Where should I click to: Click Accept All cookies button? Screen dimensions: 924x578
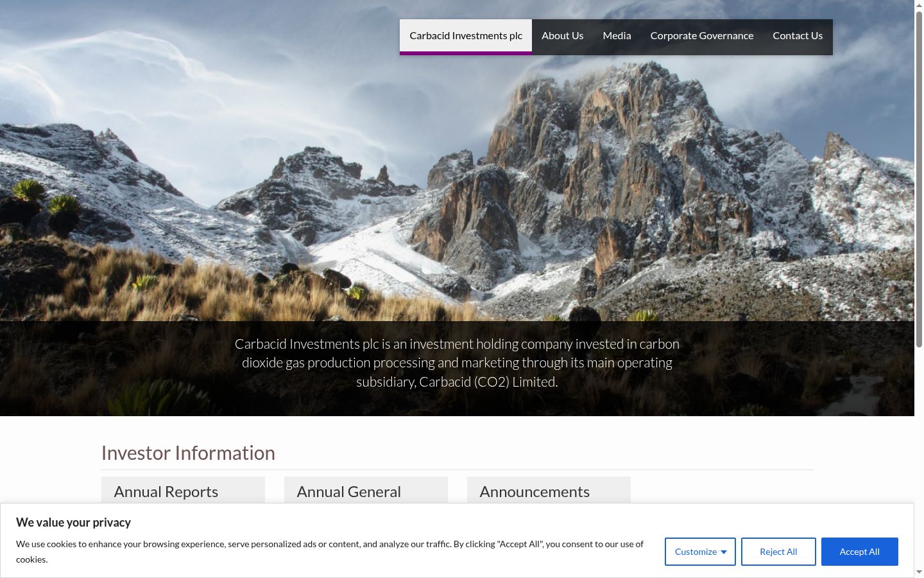click(x=860, y=552)
